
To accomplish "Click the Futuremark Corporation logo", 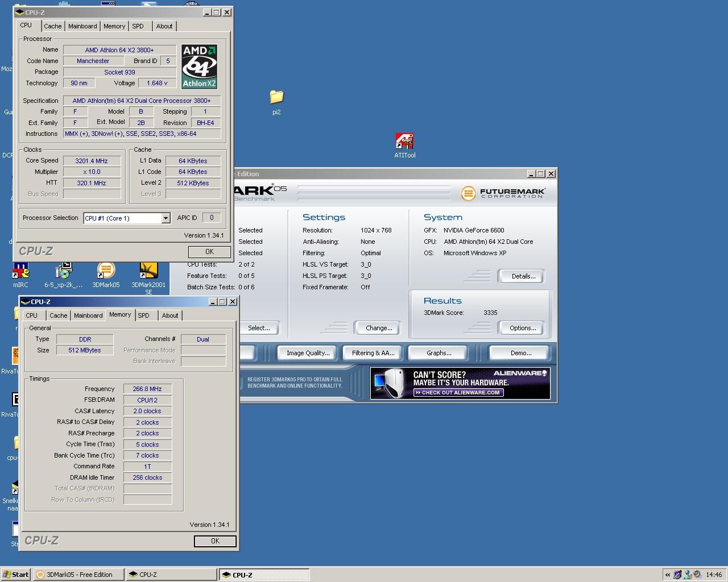I will [x=503, y=193].
